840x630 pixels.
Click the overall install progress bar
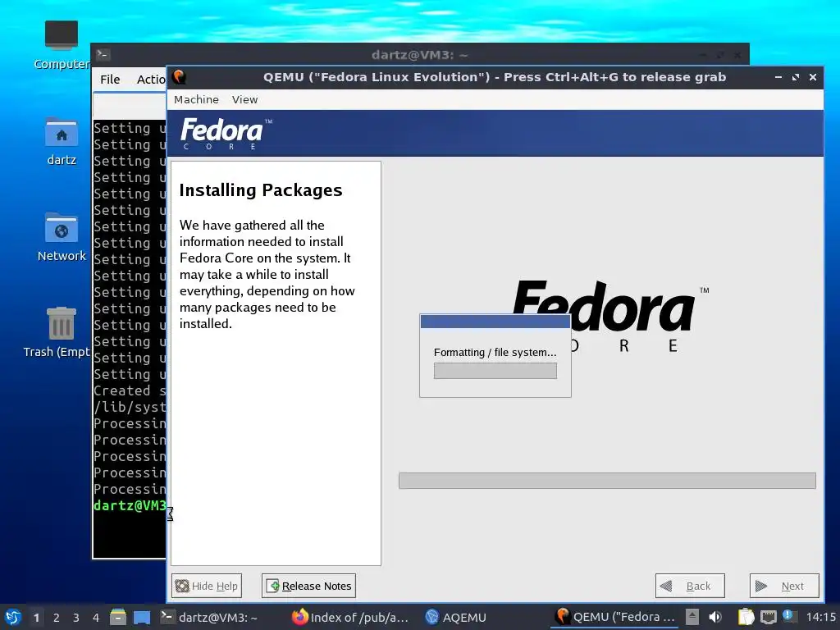coord(607,481)
